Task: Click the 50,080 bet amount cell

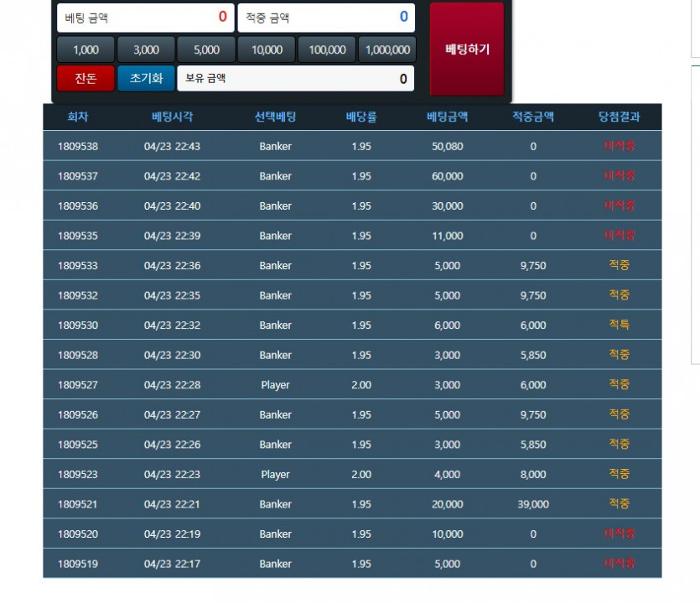Action: coord(448,147)
